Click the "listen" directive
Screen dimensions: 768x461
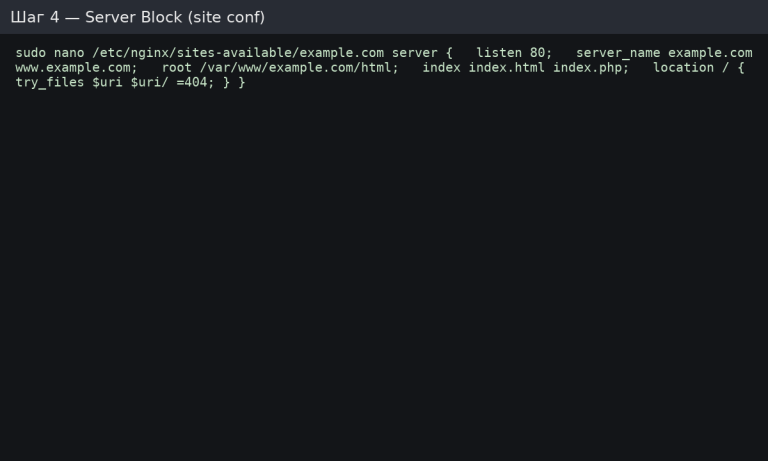point(499,52)
